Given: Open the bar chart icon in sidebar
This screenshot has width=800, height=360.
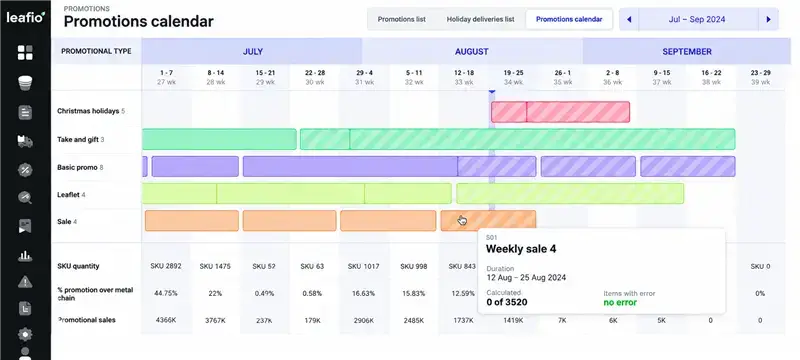Looking at the screenshot, I should click(25, 256).
